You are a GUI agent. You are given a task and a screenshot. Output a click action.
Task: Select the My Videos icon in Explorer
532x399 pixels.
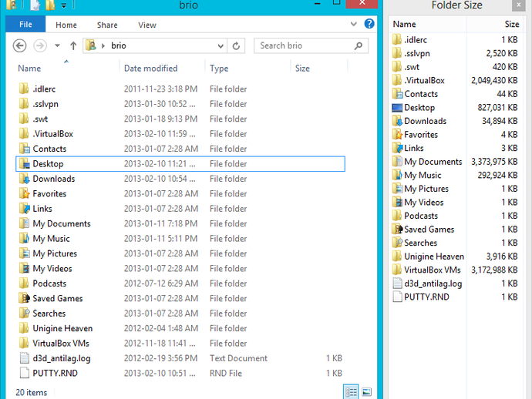click(x=25, y=269)
